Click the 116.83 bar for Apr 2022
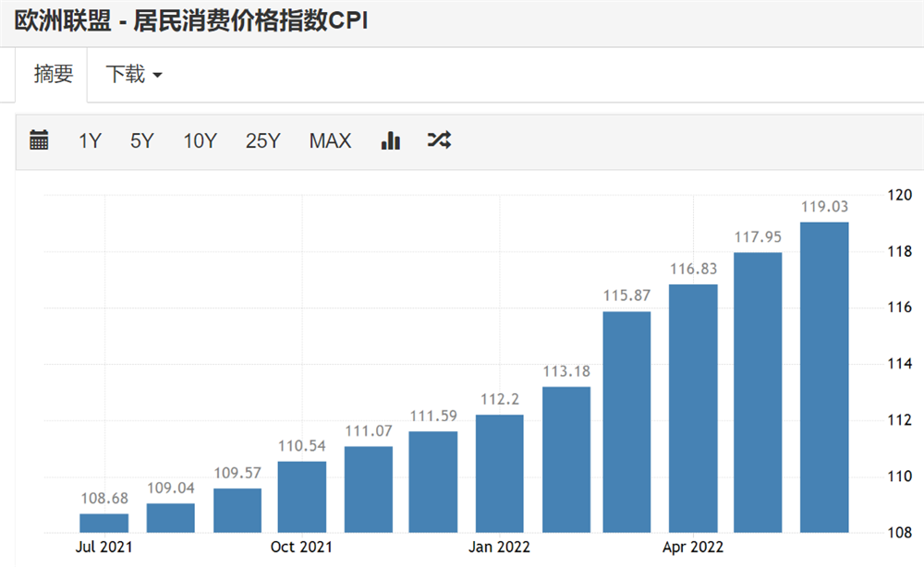This screenshot has width=924, height=567. click(693, 408)
